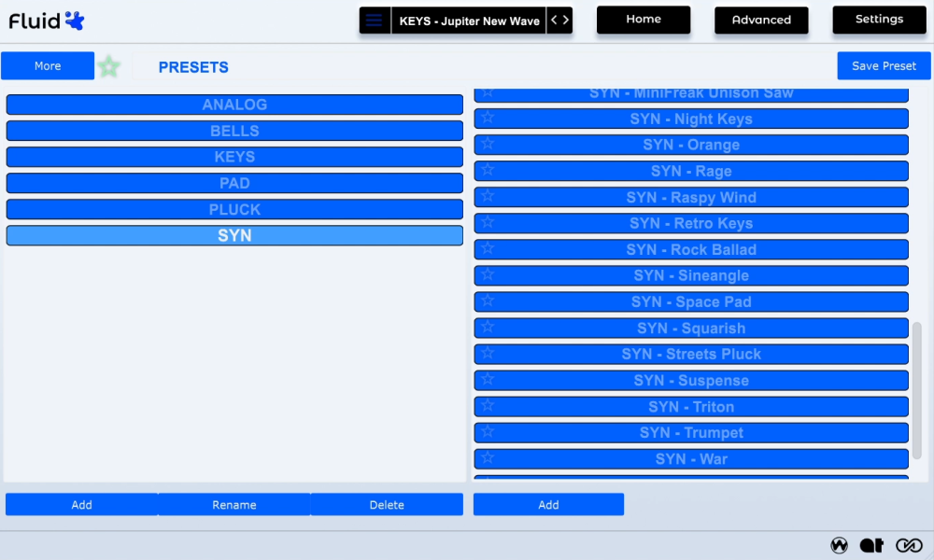Image resolution: width=934 pixels, height=560 pixels.
Task: Expand the PLUCK preset category
Action: [234, 209]
